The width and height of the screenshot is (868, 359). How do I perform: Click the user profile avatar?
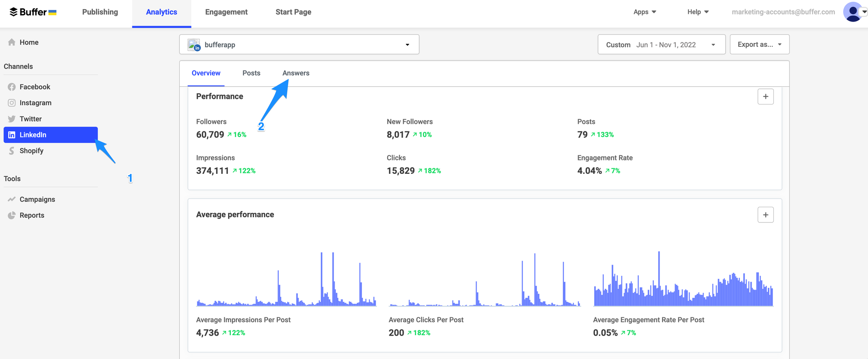click(852, 12)
